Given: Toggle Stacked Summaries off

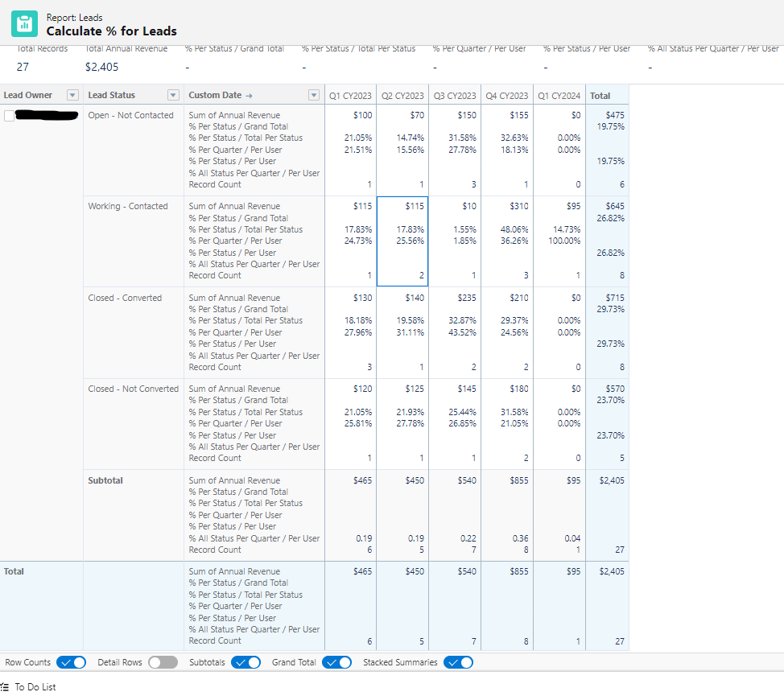Looking at the screenshot, I should tap(459, 662).
